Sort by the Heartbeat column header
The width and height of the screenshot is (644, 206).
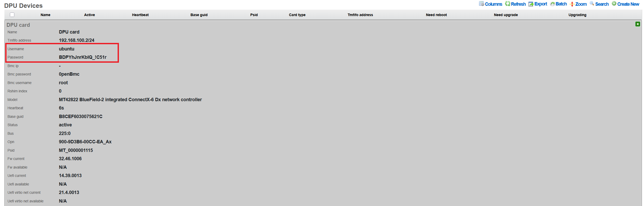coord(140,15)
